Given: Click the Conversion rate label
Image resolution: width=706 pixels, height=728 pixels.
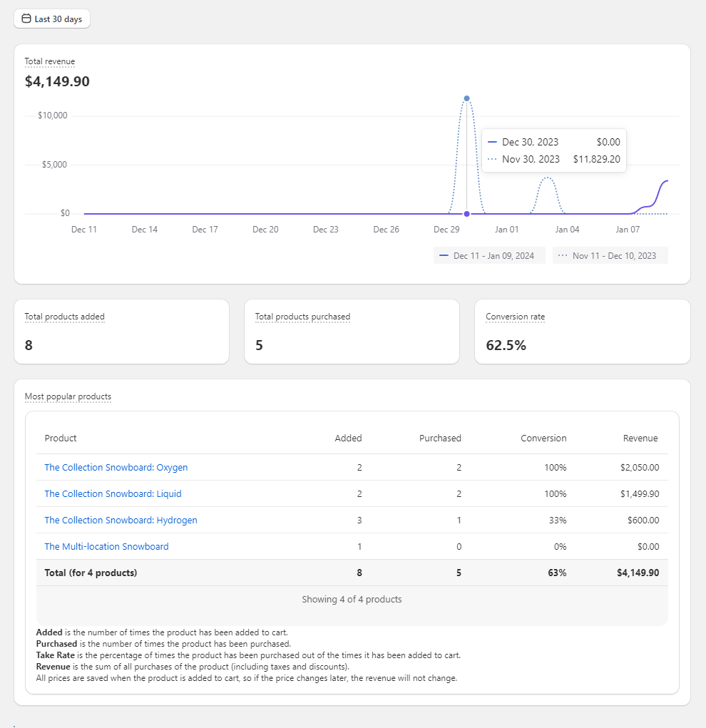Looking at the screenshot, I should [515, 317].
